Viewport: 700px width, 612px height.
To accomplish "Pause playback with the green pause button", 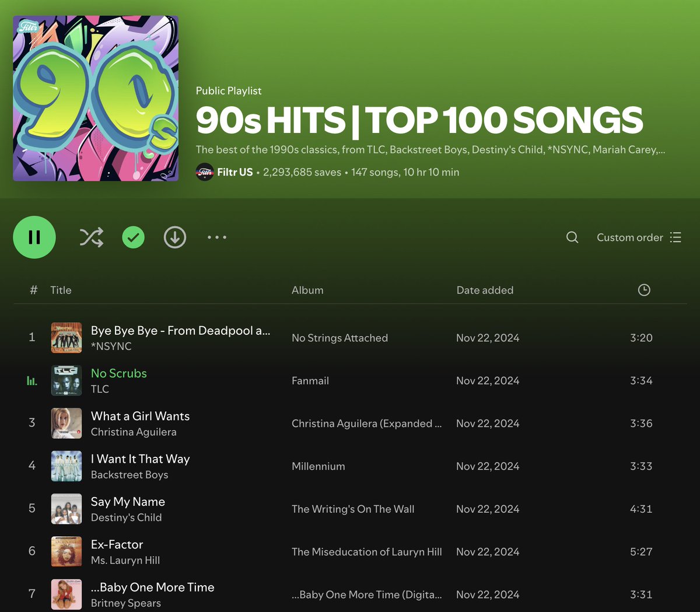I will tap(34, 237).
